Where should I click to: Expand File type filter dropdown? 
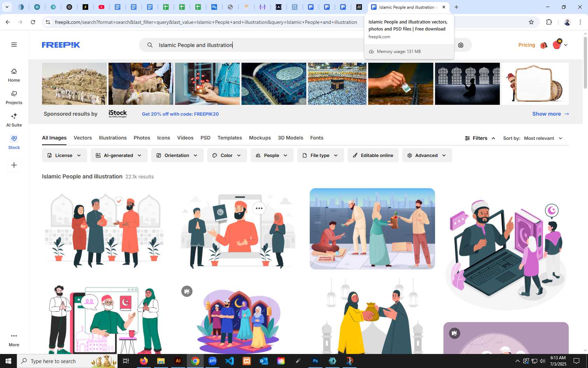pos(320,155)
